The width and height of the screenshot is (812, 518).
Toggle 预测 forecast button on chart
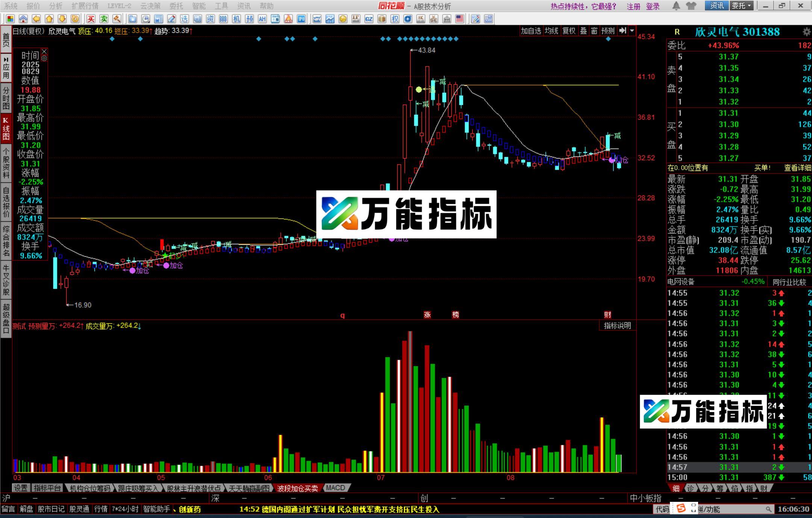607,31
